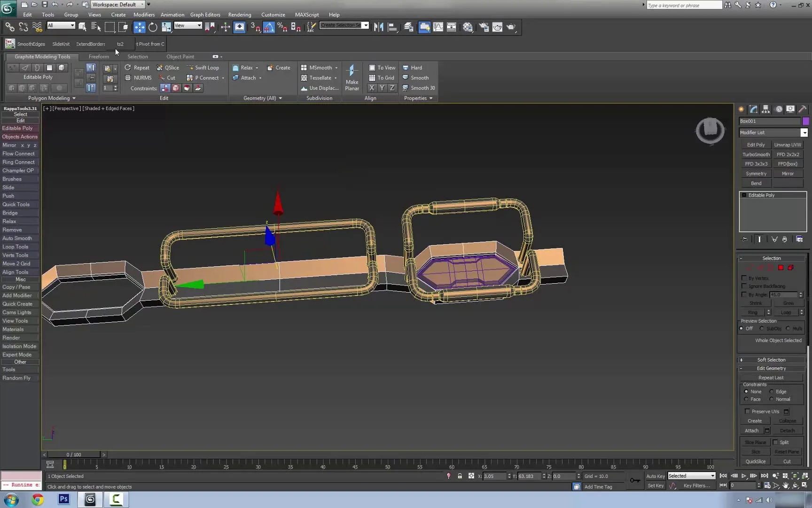
Task: Click the Auto Key button
Action: 655,476
